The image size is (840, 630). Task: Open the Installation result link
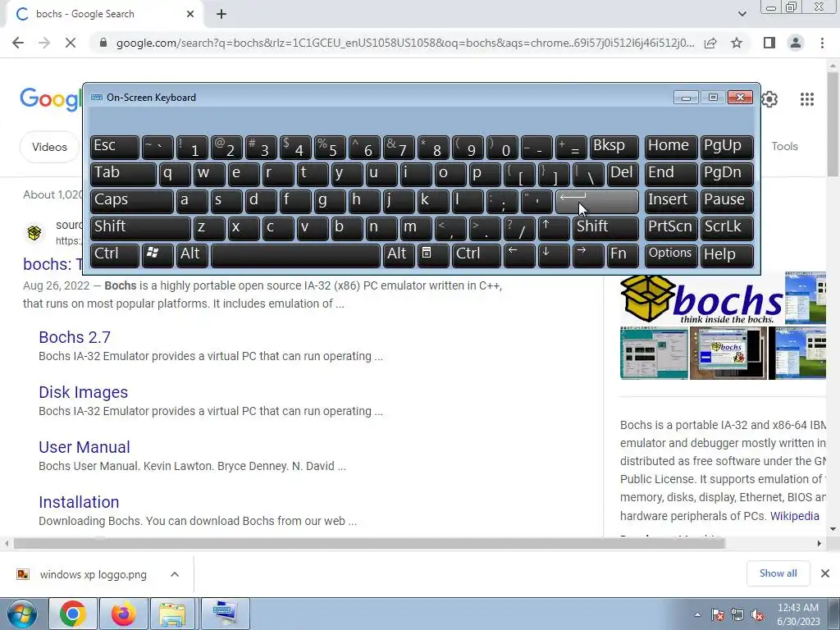[79, 502]
